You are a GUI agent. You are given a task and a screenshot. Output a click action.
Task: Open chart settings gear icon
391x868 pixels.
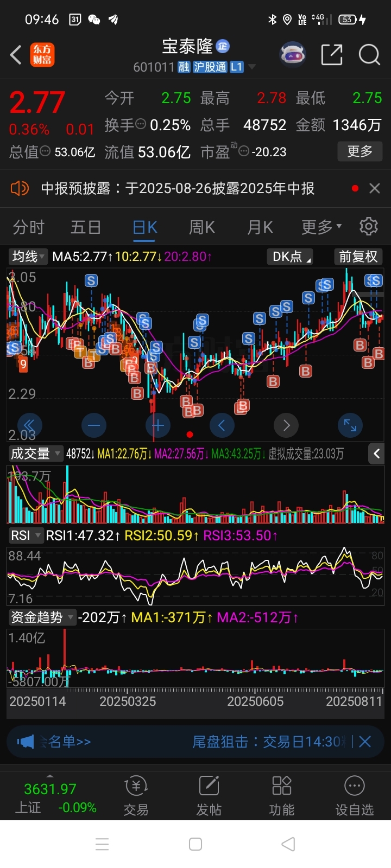[369, 226]
